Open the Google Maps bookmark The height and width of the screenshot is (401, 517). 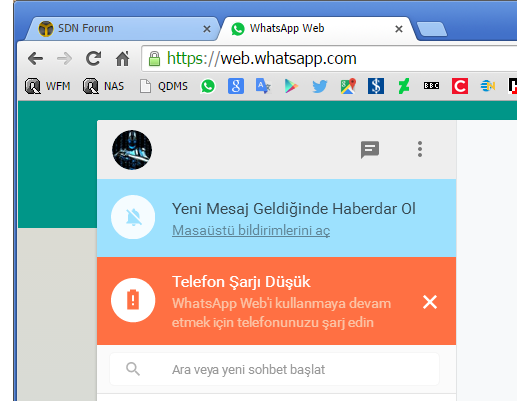point(348,86)
